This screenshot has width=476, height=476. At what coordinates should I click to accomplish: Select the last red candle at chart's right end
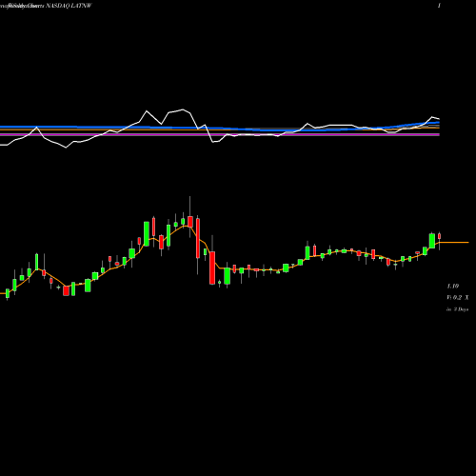440,236
